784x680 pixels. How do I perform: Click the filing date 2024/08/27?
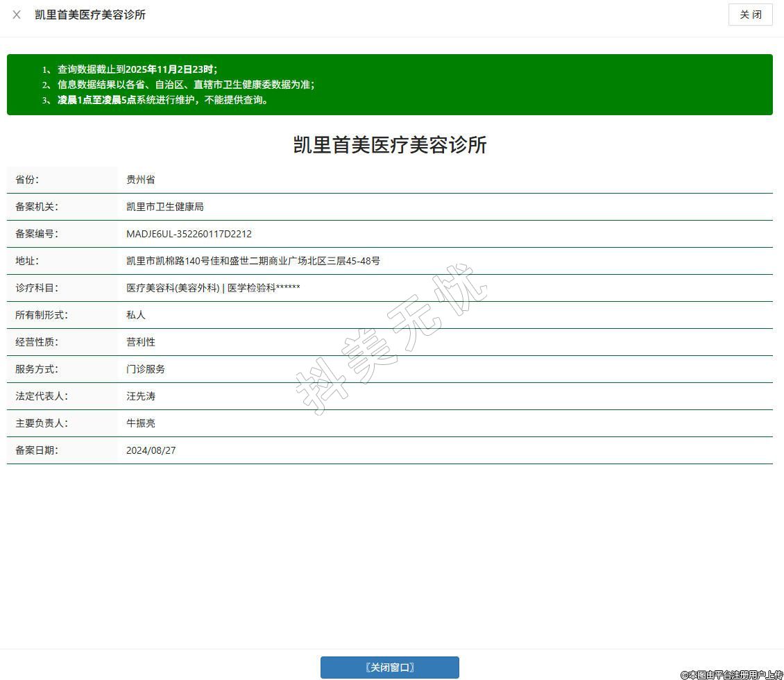pyautogui.click(x=151, y=450)
